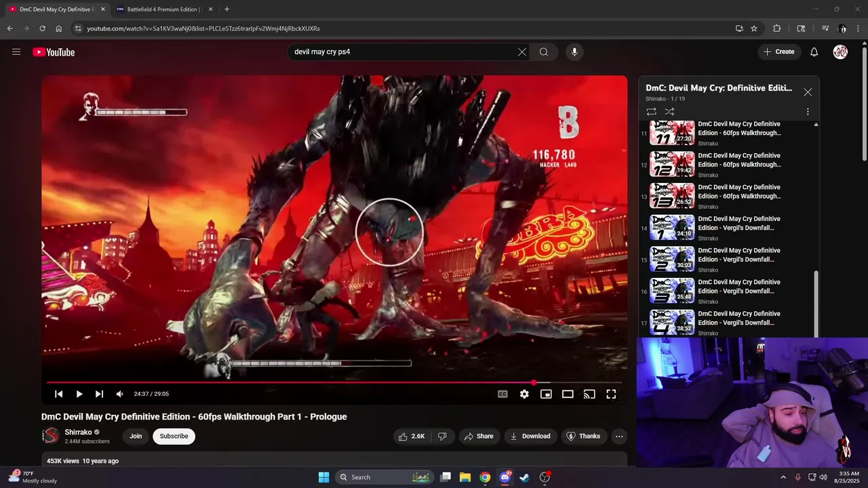This screenshot has width=868, height=488.
Task: Open YouTube notifications bell
Action: (x=814, y=52)
